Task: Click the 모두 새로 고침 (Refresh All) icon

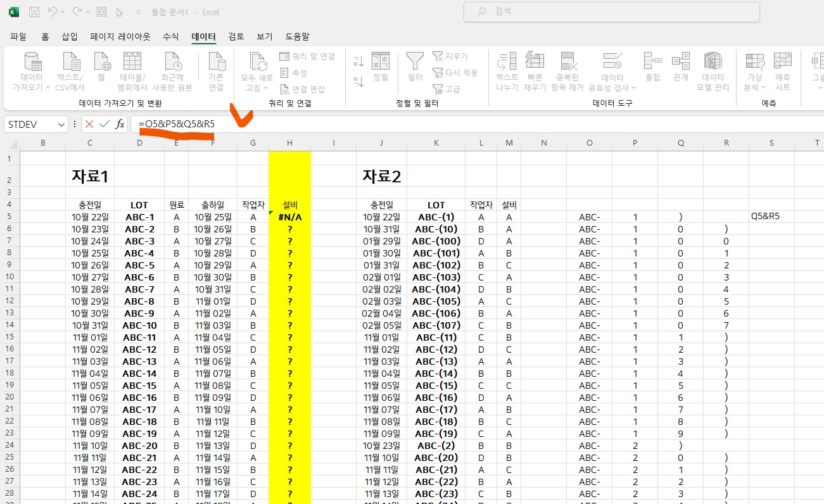Action: tap(257, 62)
